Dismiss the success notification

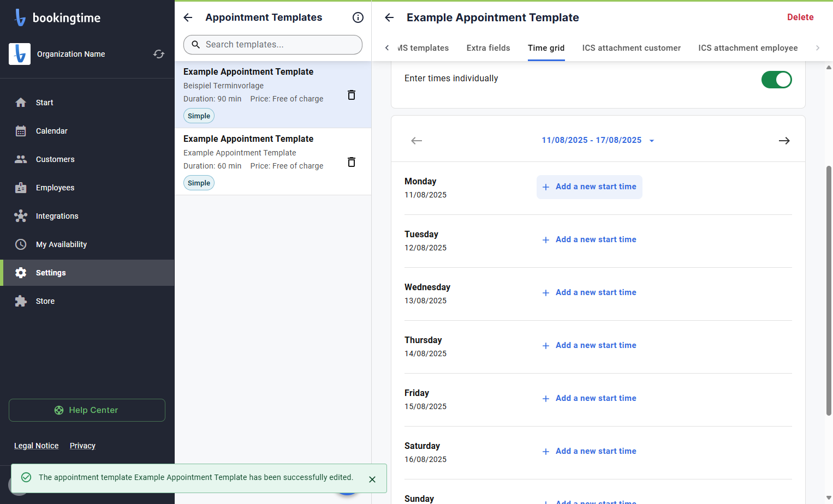(372, 479)
